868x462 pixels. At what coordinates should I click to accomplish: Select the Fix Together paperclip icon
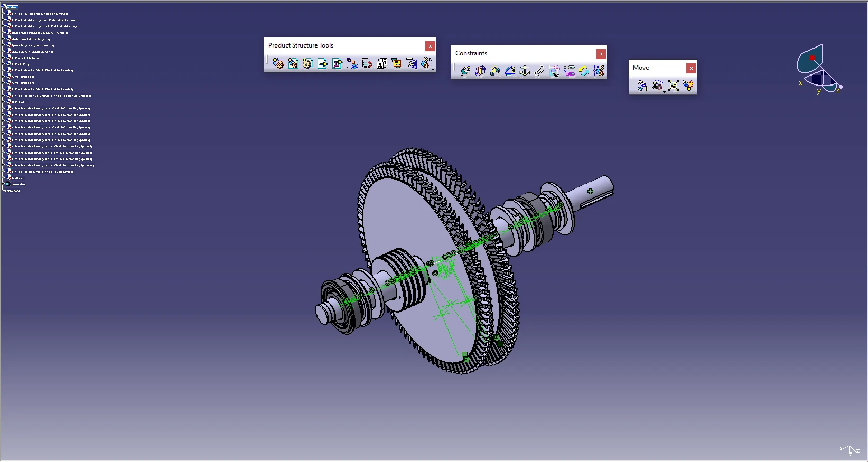539,71
